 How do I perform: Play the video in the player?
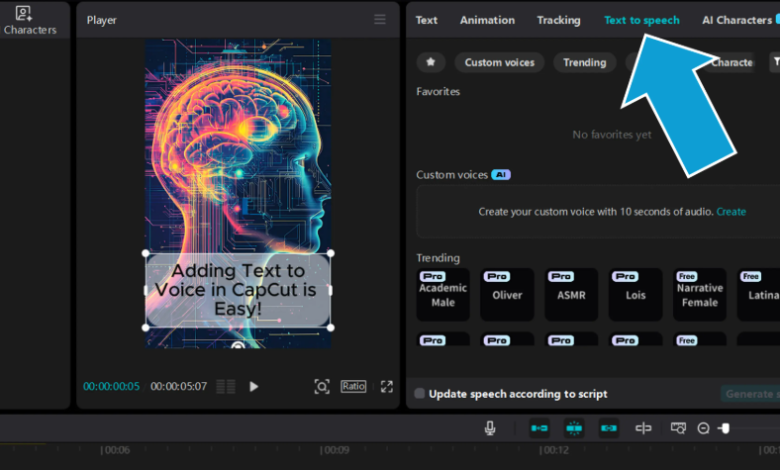pos(254,386)
